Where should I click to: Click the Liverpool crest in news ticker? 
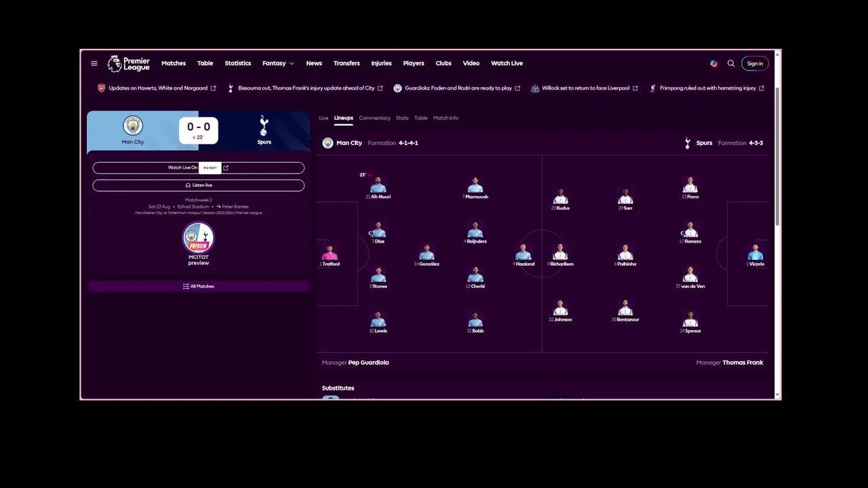click(x=652, y=88)
